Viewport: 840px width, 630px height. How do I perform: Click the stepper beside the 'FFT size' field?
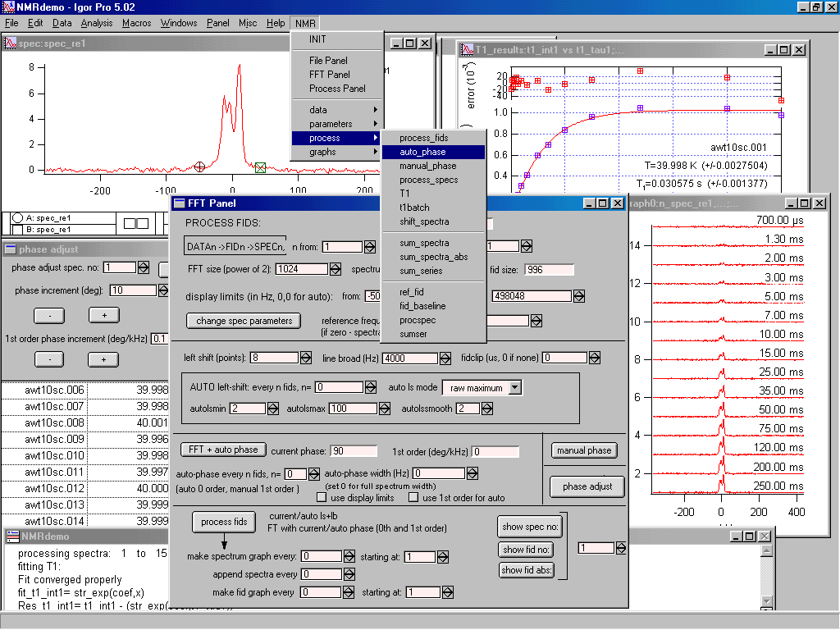[336, 269]
